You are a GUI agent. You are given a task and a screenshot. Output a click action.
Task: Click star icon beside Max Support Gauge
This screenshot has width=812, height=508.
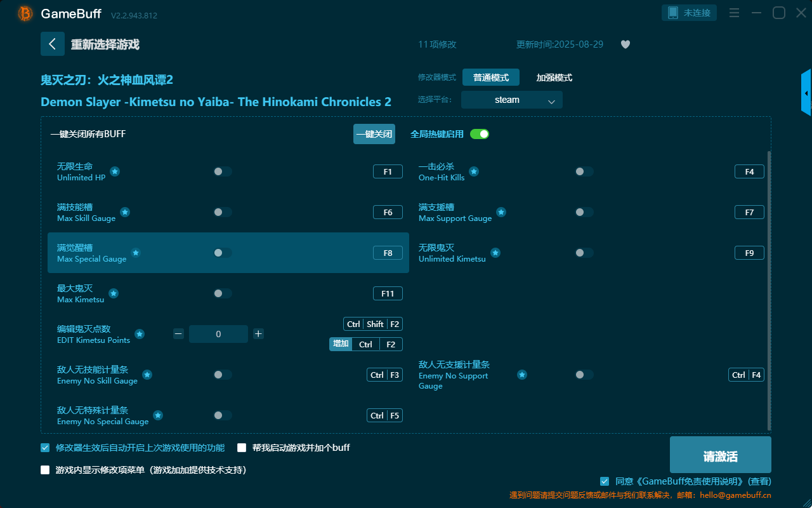click(x=501, y=212)
